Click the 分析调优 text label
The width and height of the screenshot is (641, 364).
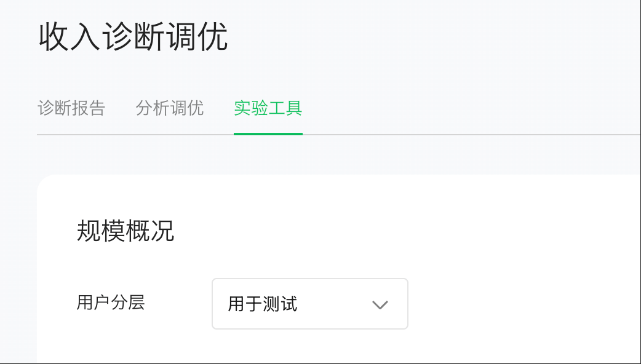pyautogui.click(x=169, y=109)
